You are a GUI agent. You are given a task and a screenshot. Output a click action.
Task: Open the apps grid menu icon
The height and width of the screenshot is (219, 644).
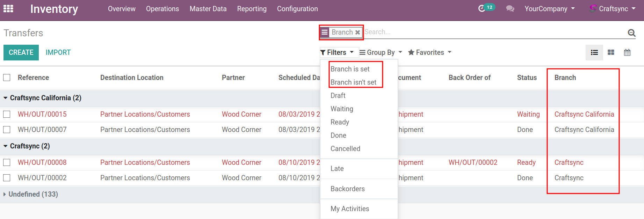(8, 9)
